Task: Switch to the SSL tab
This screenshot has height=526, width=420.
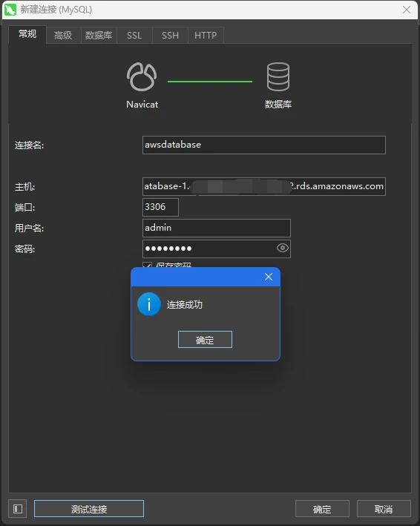Action: [134, 35]
